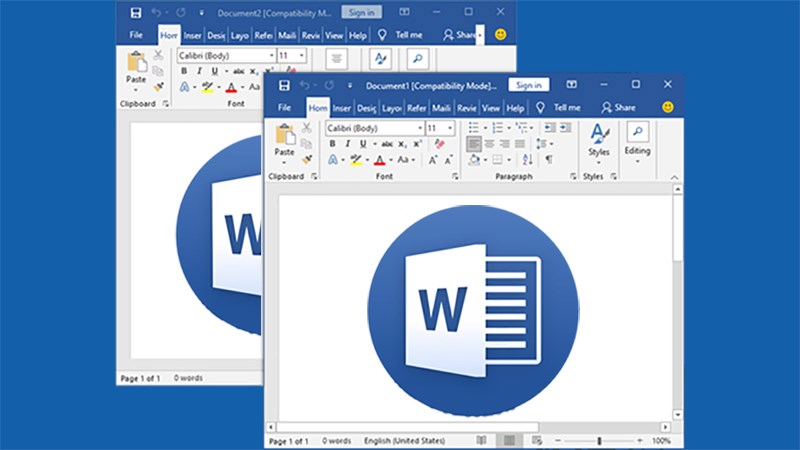The height and width of the screenshot is (450, 800).
Task: Expand the Editing dropdown in Document1
Action: pyautogui.click(x=637, y=162)
